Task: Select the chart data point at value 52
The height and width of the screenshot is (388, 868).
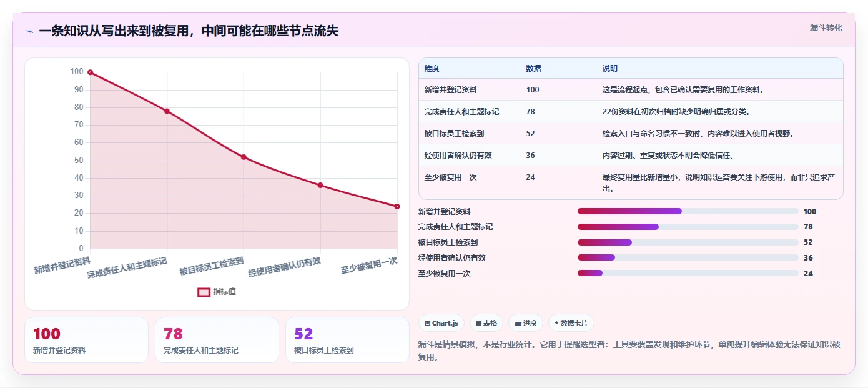Action: pos(244,157)
